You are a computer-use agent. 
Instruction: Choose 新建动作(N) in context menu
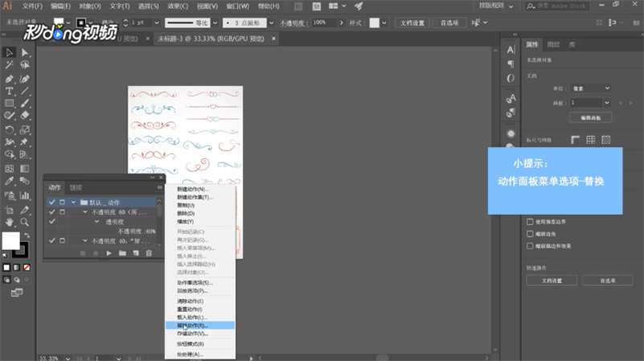pos(200,189)
